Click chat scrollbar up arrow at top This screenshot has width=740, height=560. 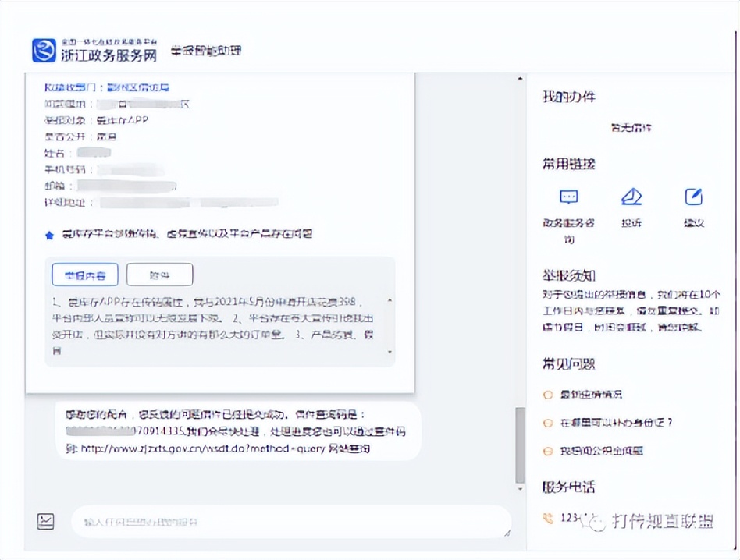point(521,80)
